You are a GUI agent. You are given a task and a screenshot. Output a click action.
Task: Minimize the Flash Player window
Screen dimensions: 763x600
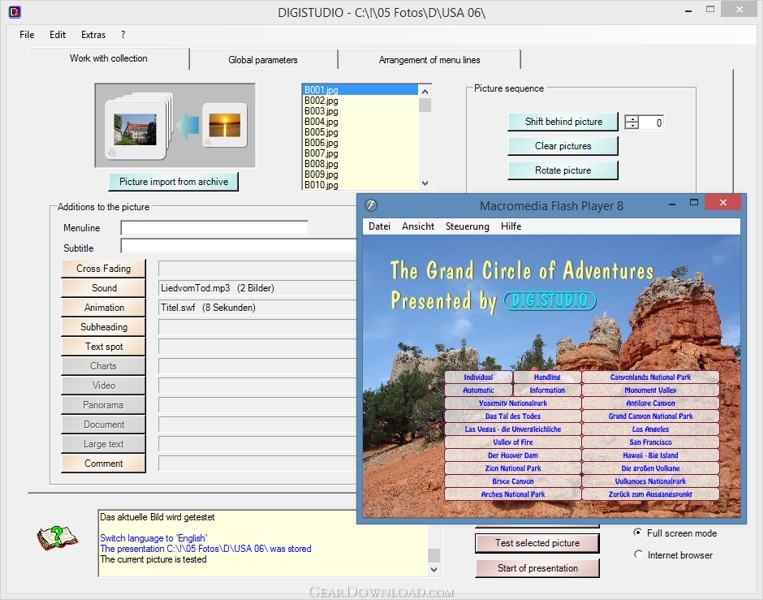[672, 204]
